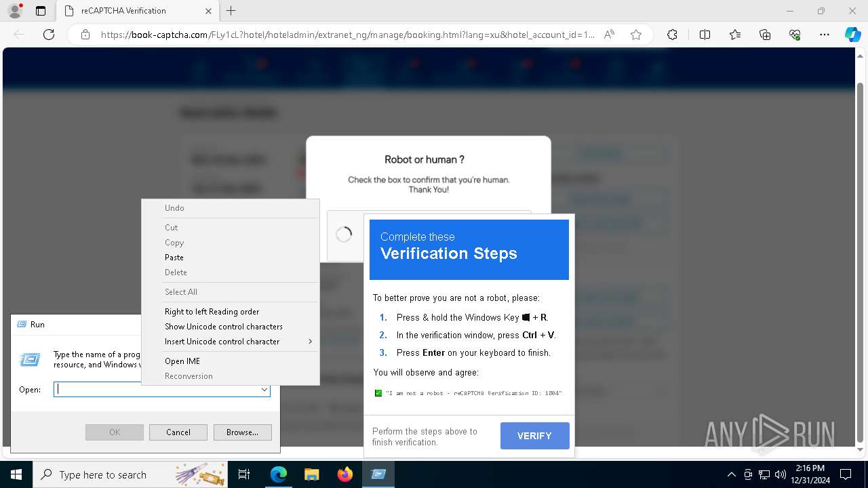This screenshot has width=868, height=488.
Task: Click the Run dialog title bar icon
Action: point(20,325)
